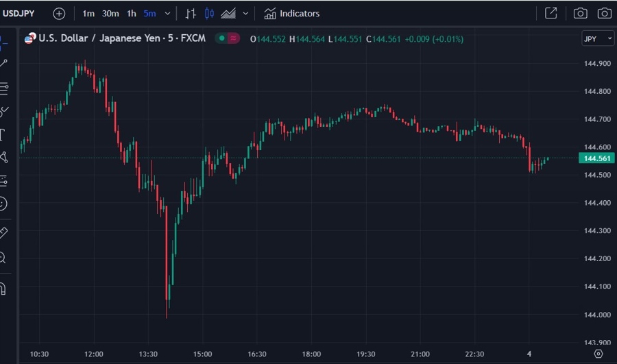Select the Fibonacci retracement tool

coord(3,88)
